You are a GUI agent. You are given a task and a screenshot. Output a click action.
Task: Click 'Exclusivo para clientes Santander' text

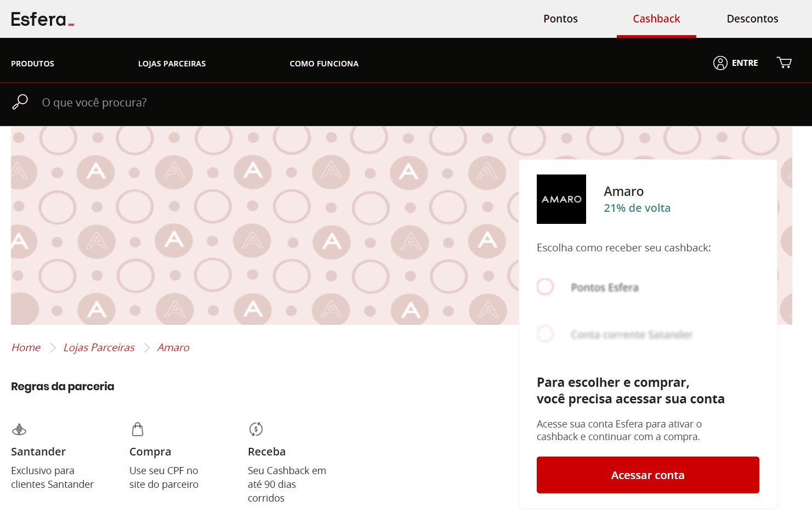[x=52, y=477]
